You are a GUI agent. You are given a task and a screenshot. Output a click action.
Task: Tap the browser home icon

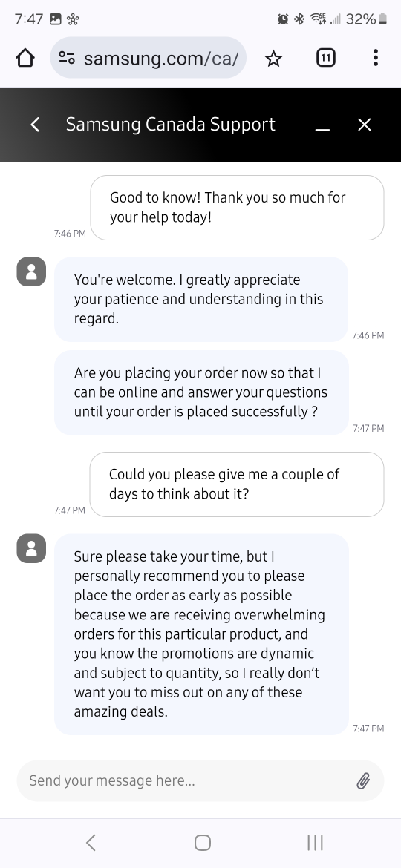[x=25, y=58]
